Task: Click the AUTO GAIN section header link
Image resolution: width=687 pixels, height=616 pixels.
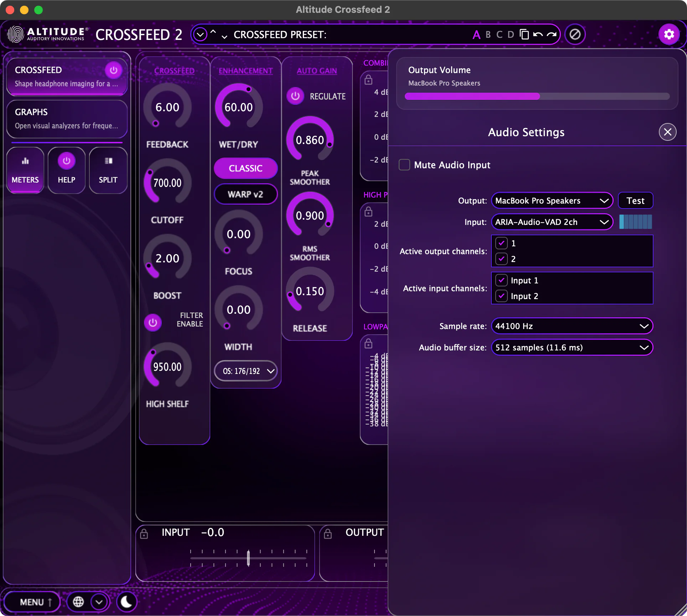Action: (x=317, y=71)
